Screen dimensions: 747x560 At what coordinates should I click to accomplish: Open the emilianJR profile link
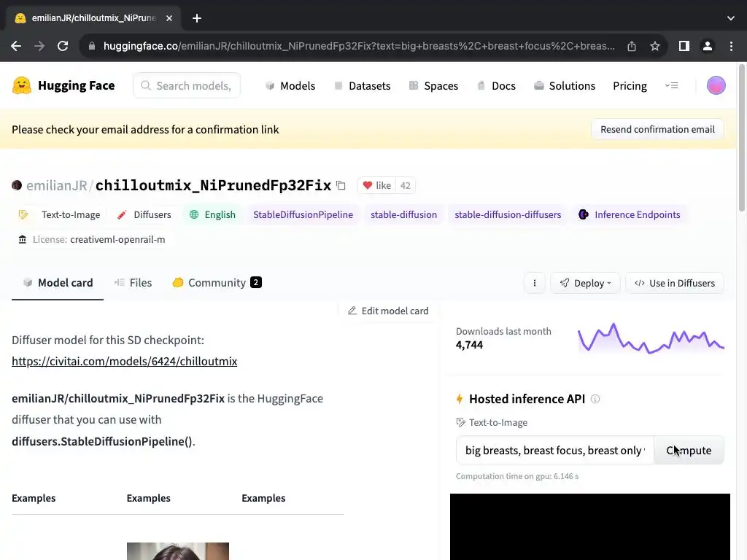(x=57, y=185)
